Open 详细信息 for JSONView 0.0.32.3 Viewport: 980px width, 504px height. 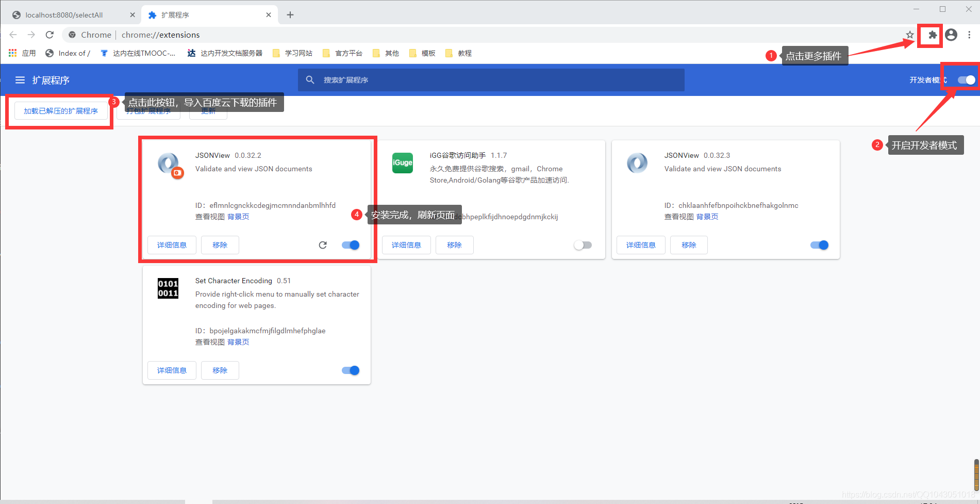click(x=641, y=245)
